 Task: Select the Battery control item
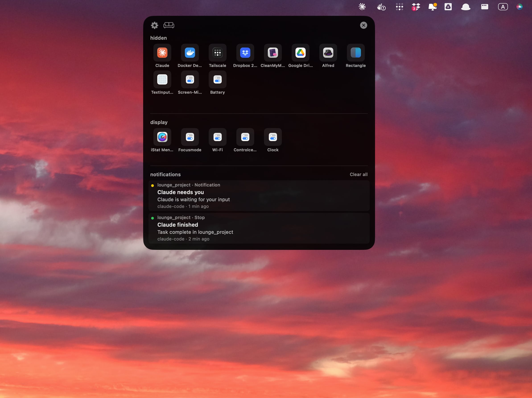217,80
